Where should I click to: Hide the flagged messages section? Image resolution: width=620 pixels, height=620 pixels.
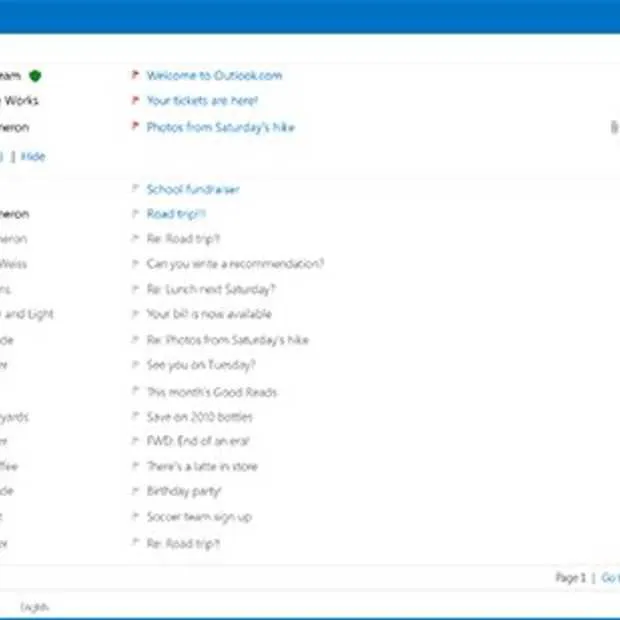pyautogui.click(x=33, y=156)
